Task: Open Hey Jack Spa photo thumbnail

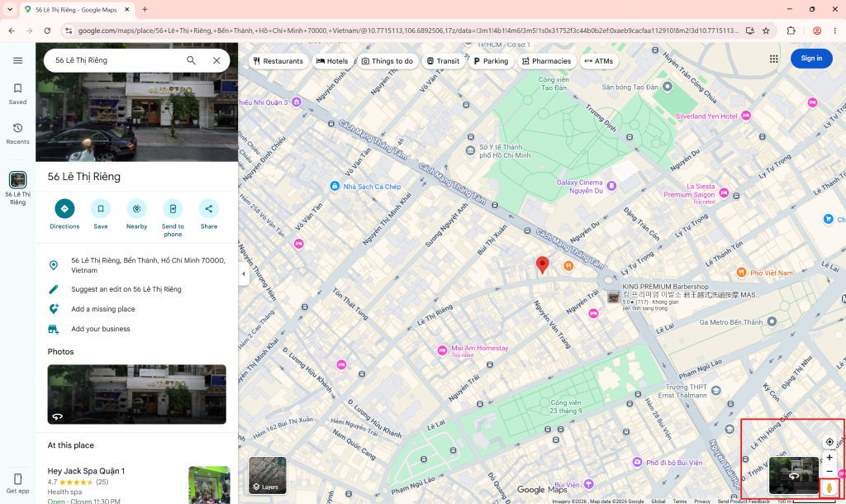Action: [209, 484]
